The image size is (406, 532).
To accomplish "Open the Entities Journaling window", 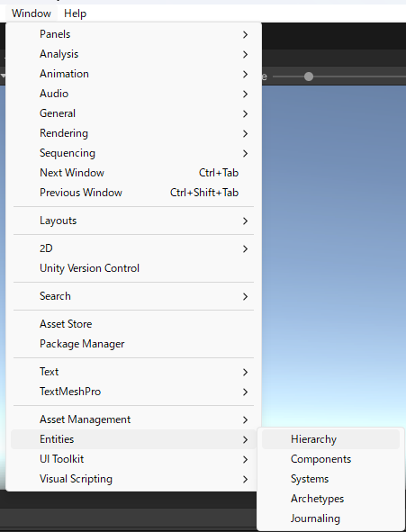I will pos(330,518).
